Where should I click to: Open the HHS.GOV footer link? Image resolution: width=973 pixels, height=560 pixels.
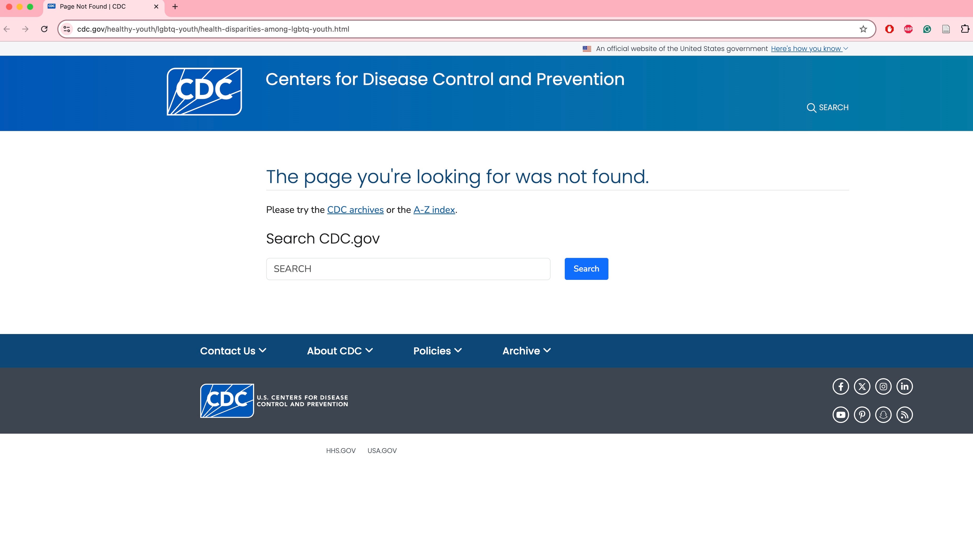coord(341,451)
